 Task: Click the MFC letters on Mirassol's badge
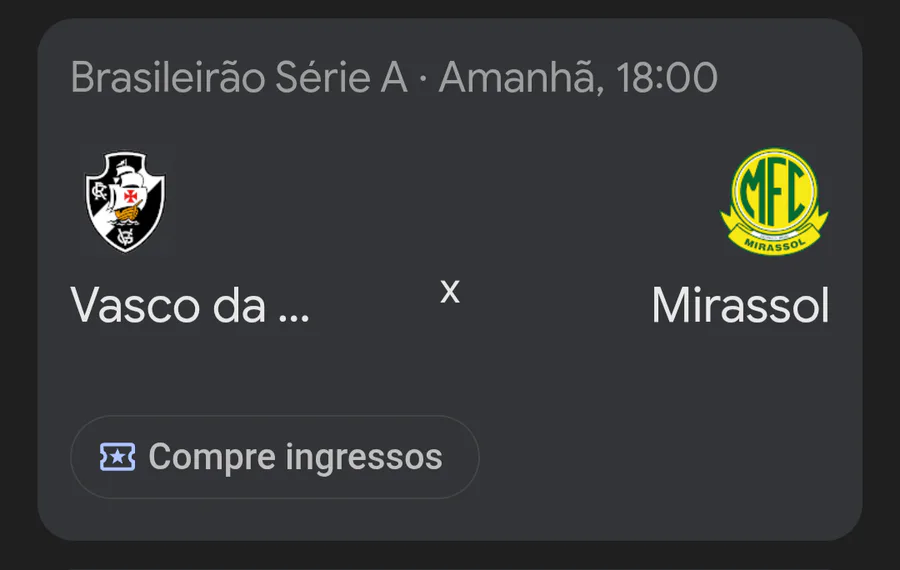[775, 193]
